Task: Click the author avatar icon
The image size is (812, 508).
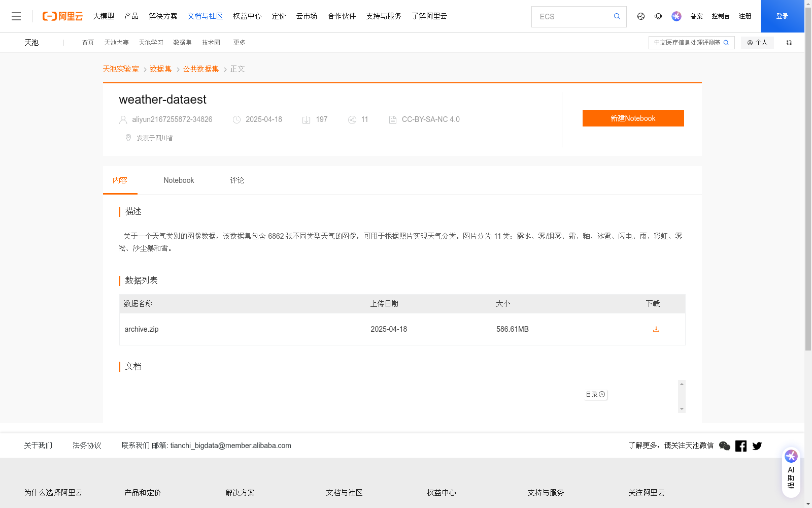Action: 123,120
